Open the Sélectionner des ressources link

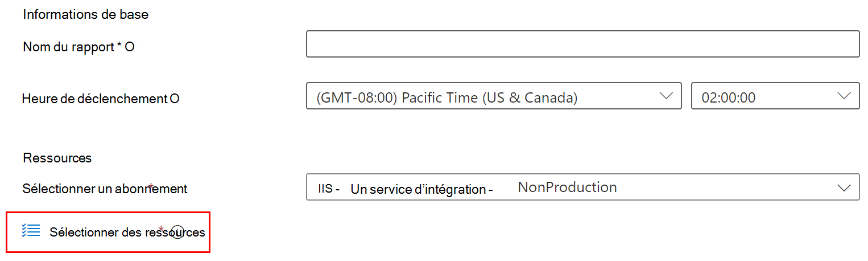pos(127,233)
